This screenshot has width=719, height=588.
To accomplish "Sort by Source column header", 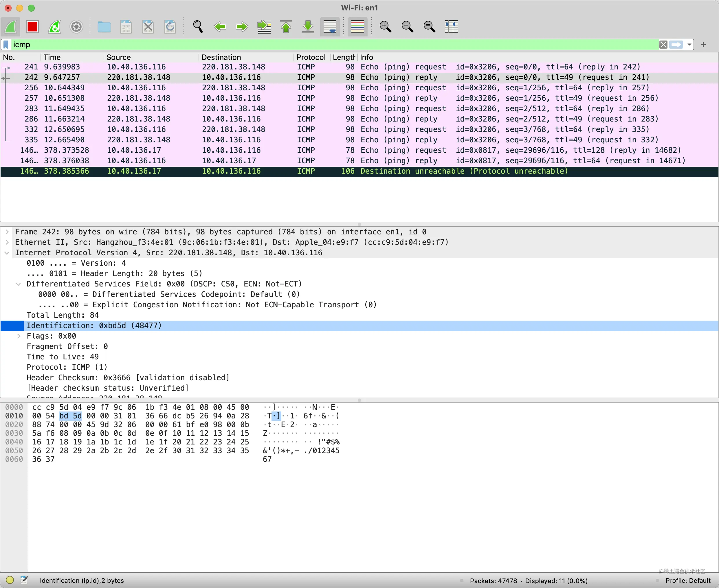I will (151, 57).
